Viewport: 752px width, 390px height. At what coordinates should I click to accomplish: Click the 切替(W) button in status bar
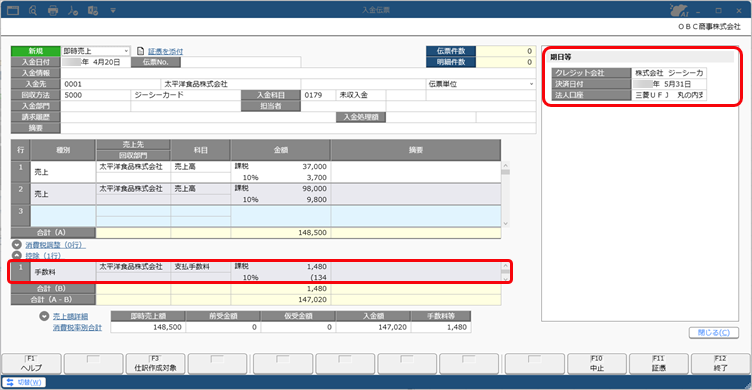click(x=24, y=382)
